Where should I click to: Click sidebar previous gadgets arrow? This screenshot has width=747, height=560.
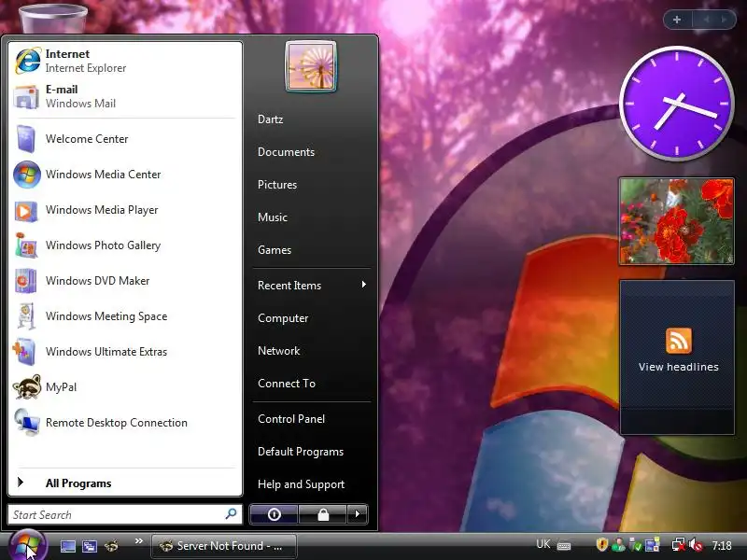(x=707, y=20)
